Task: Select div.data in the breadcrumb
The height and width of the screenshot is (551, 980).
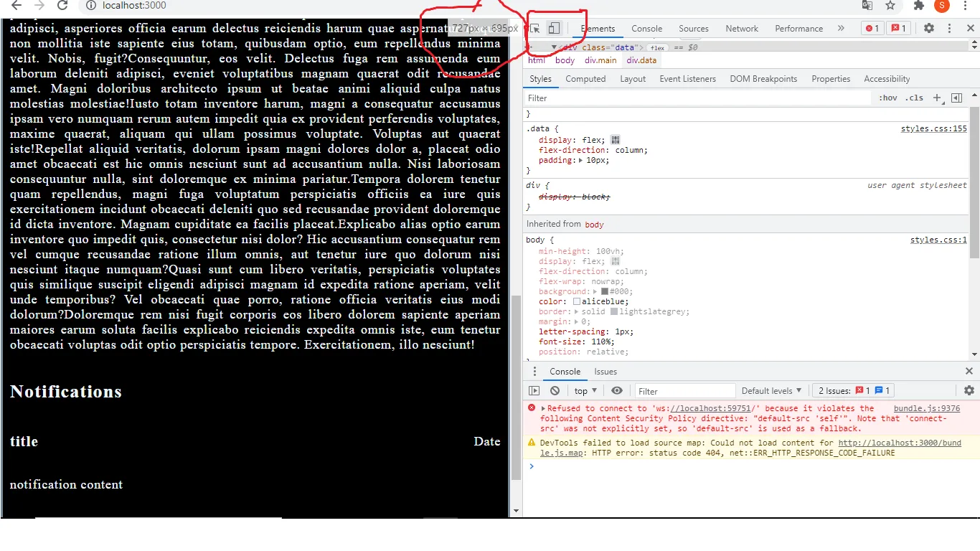Action: tap(641, 61)
